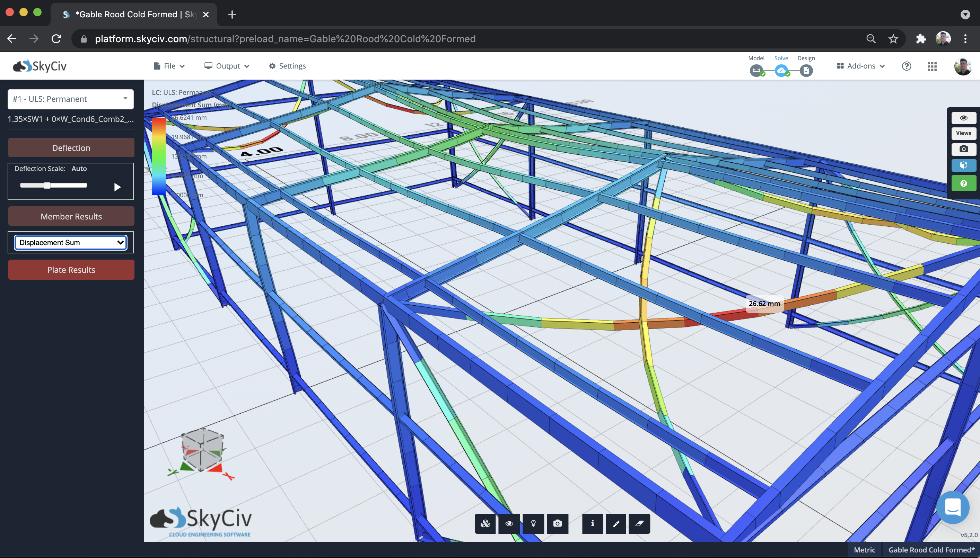Open the chat support bubble
Image resolution: width=980 pixels, height=558 pixels.
[953, 507]
